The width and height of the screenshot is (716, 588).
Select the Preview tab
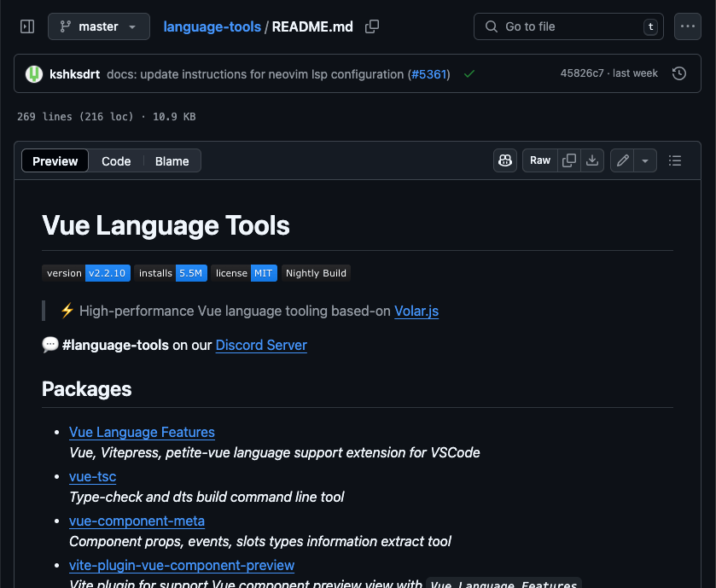(x=55, y=161)
